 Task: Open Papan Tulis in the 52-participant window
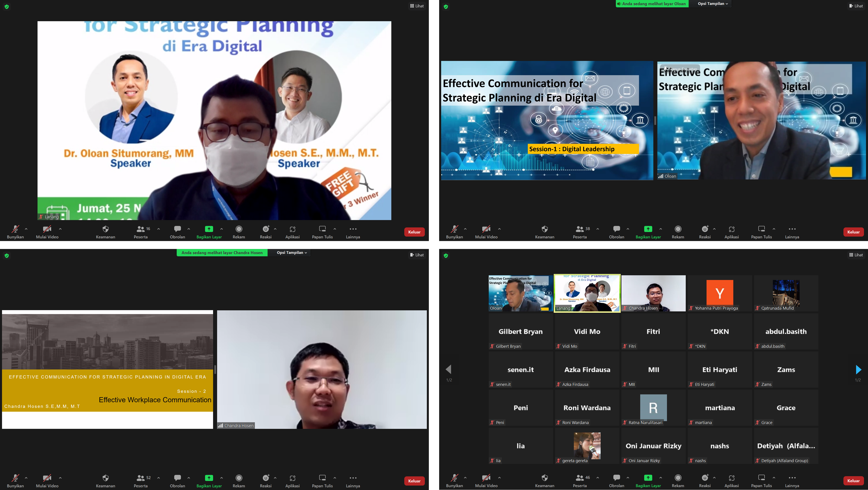[322, 481]
